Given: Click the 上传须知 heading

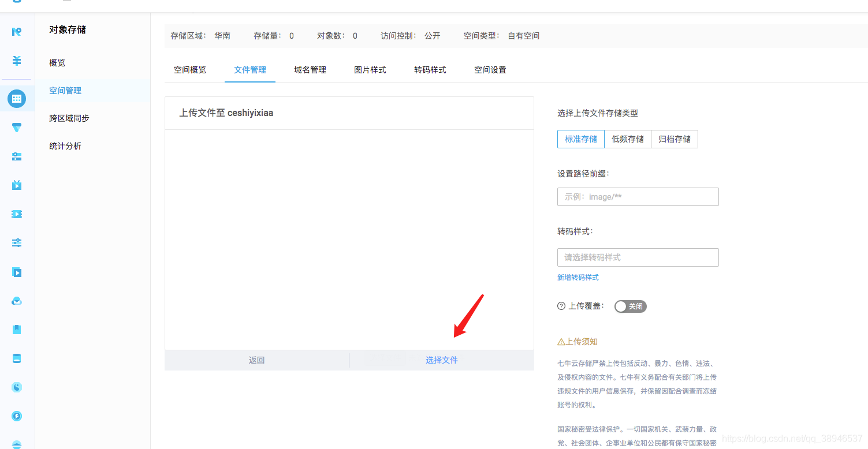Looking at the screenshot, I should click(578, 342).
